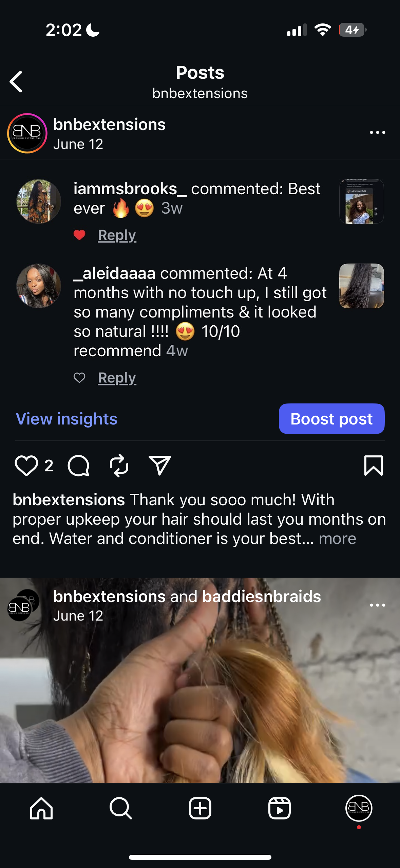
Task: Create new post with plus icon
Action: (200, 808)
